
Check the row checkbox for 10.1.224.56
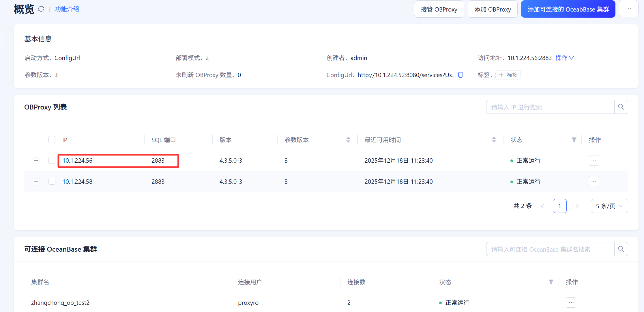(x=52, y=160)
